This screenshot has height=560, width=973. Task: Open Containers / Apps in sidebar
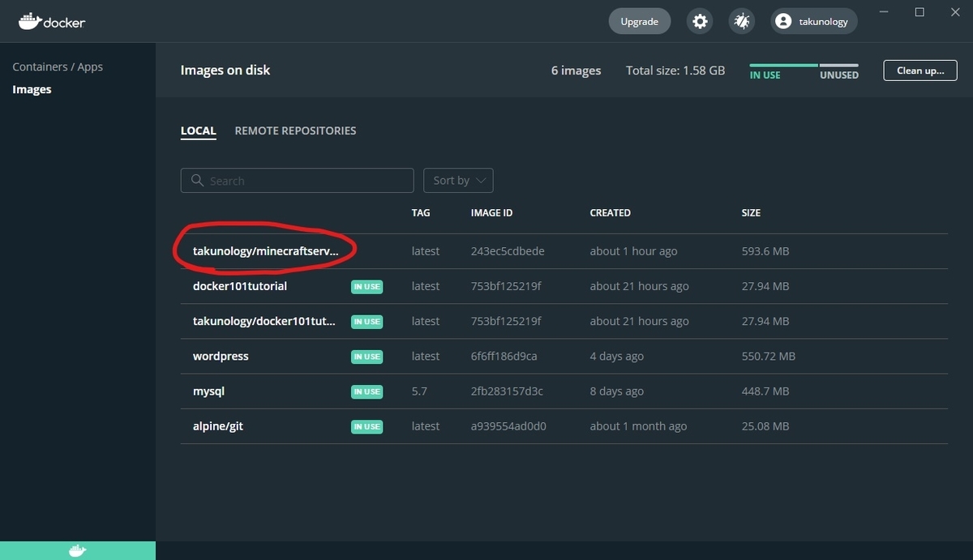click(x=58, y=66)
